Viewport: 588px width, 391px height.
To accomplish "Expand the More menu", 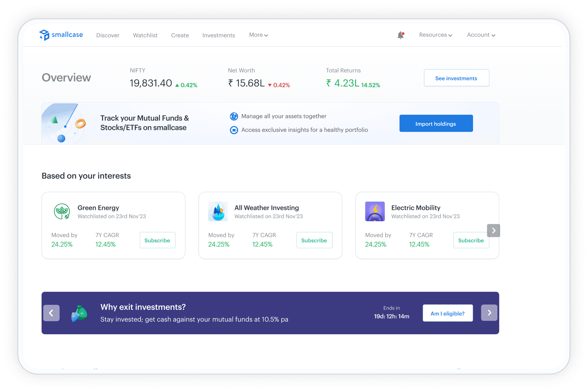I will (259, 35).
